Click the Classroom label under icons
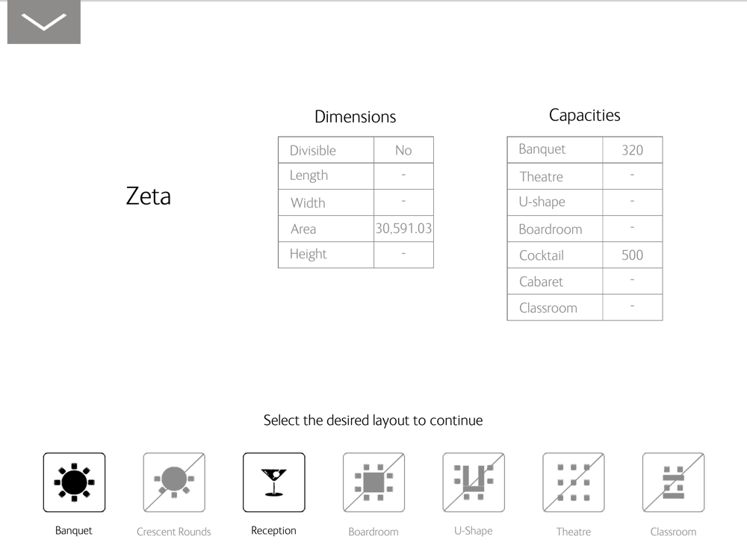This screenshot has height=560, width=747. click(x=673, y=532)
